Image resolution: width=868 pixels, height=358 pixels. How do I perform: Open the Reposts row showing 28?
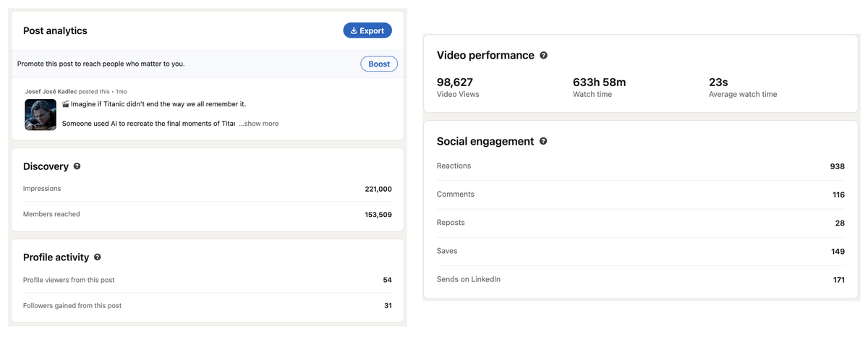[640, 223]
